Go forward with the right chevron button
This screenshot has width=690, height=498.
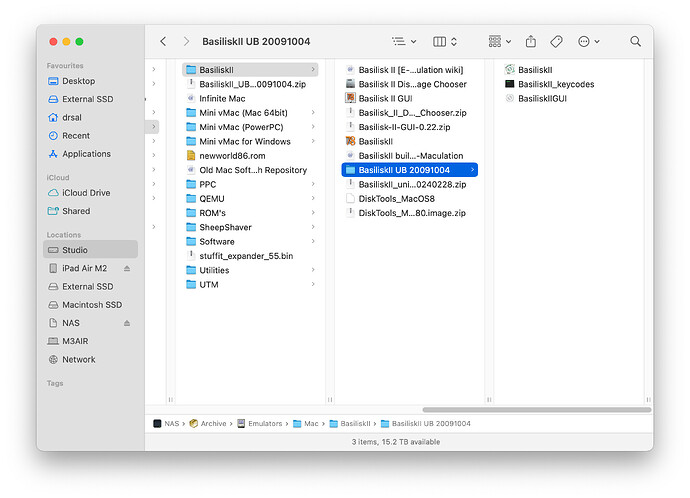[x=186, y=41]
